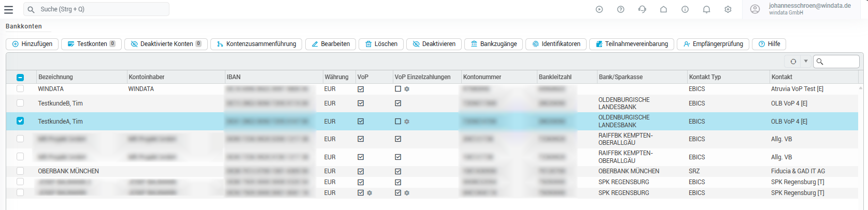
Task: Uncheck the TestkundeA, Tim row checkbox
Action: pyautogui.click(x=20, y=121)
